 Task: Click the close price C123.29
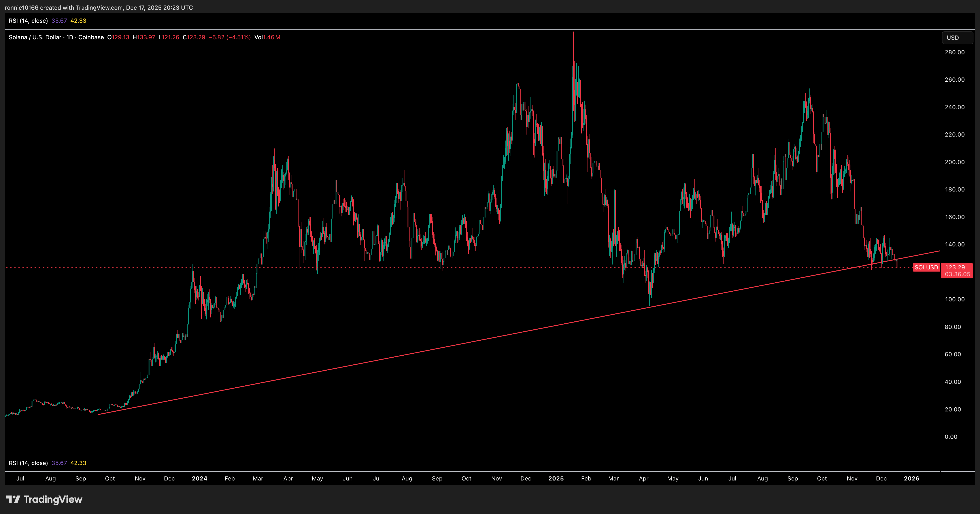tap(194, 37)
